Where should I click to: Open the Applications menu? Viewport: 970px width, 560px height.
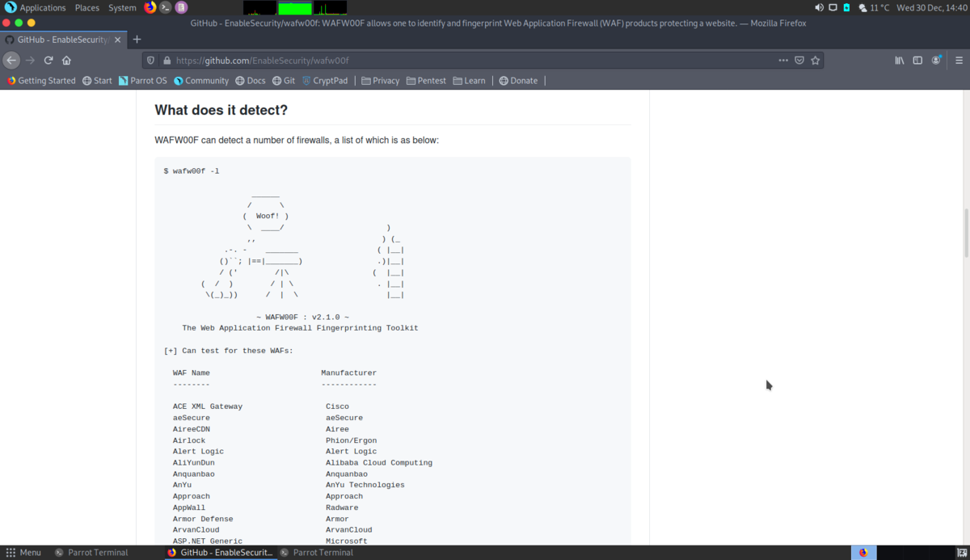pos(36,7)
